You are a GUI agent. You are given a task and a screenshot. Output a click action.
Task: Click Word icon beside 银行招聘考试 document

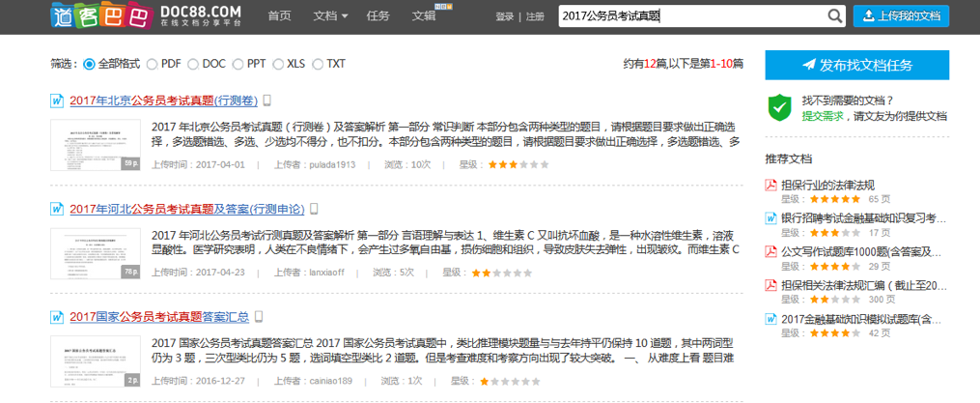pos(771,218)
